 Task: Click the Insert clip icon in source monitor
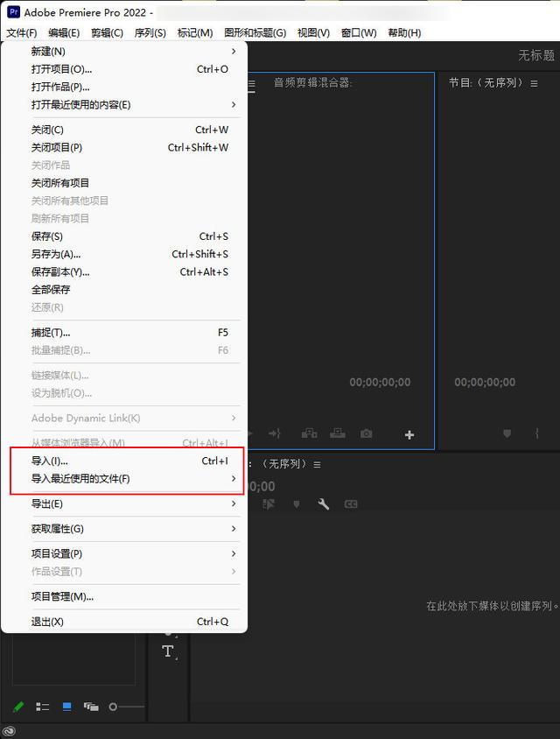tap(309, 433)
